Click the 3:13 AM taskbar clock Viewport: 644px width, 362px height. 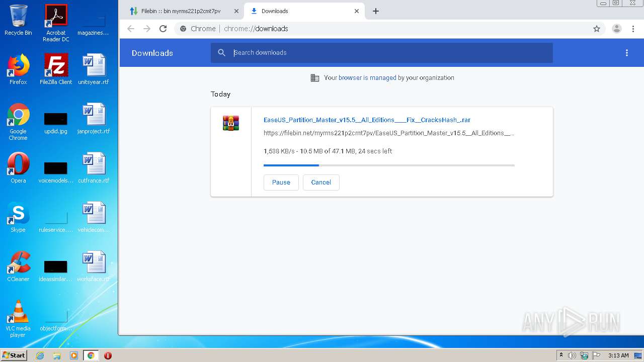pyautogui.click(x=618, y=355)
